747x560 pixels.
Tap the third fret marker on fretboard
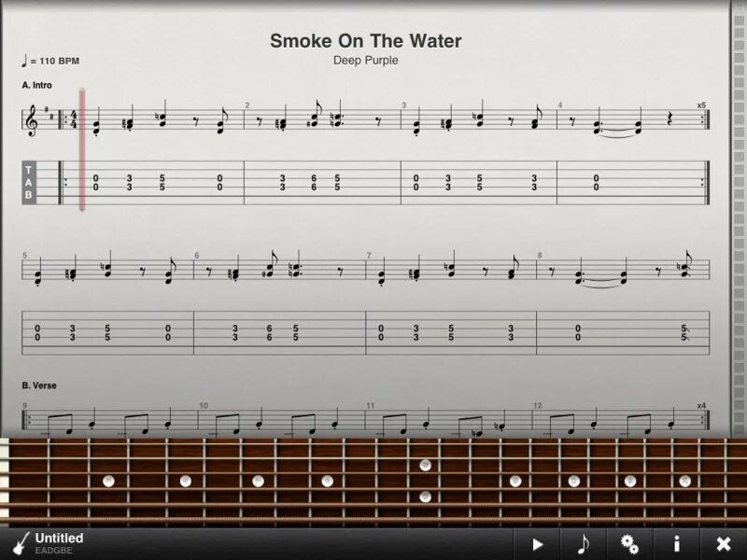pos(108,481)
